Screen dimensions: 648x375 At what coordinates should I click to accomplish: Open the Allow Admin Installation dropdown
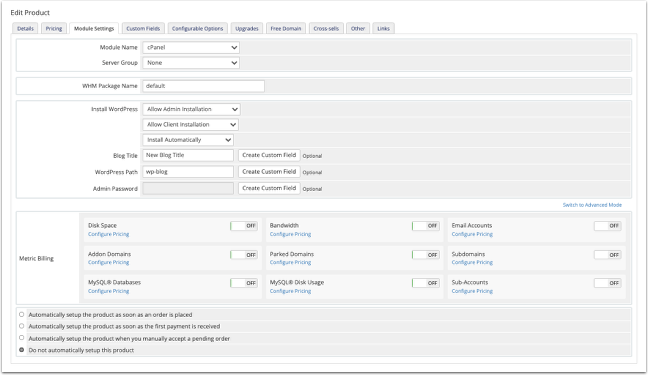pyautogui.click(x=191, y=109)
